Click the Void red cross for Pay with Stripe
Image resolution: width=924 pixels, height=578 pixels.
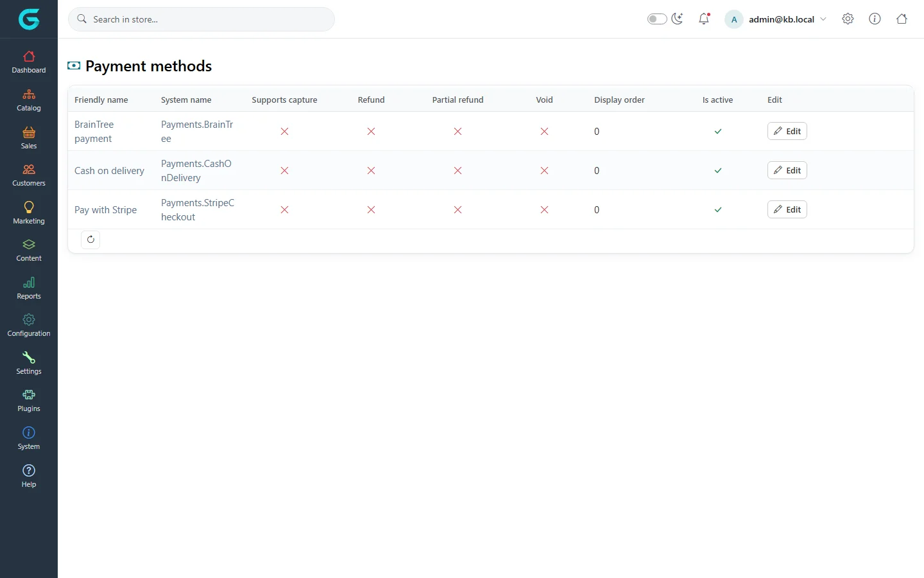(544, 210)
